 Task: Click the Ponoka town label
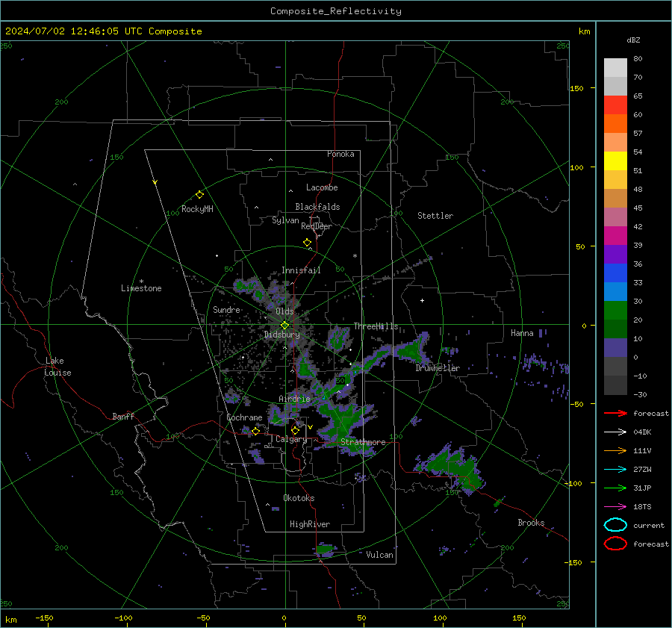[x=340, y=154]
